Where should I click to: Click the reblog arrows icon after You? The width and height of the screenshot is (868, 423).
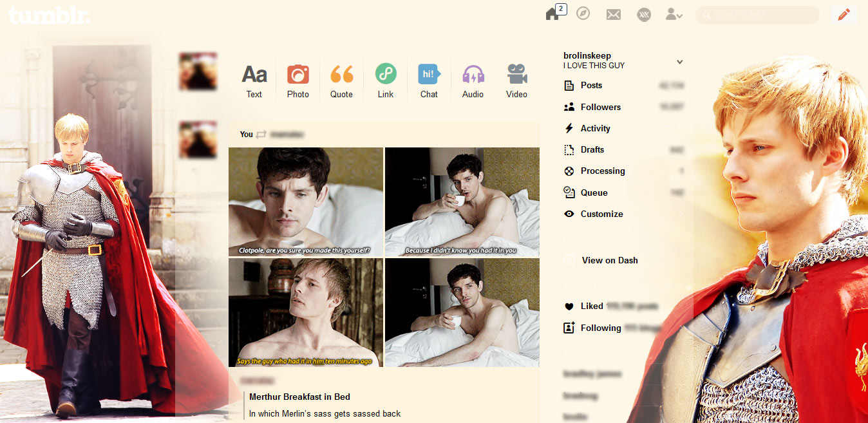point(261,135)
